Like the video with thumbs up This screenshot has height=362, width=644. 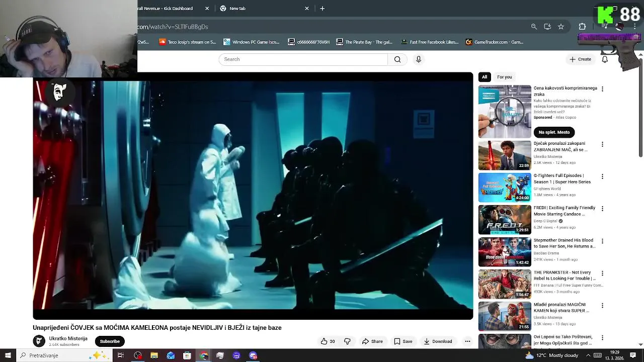pyautogui.click(x=328, y=341)
